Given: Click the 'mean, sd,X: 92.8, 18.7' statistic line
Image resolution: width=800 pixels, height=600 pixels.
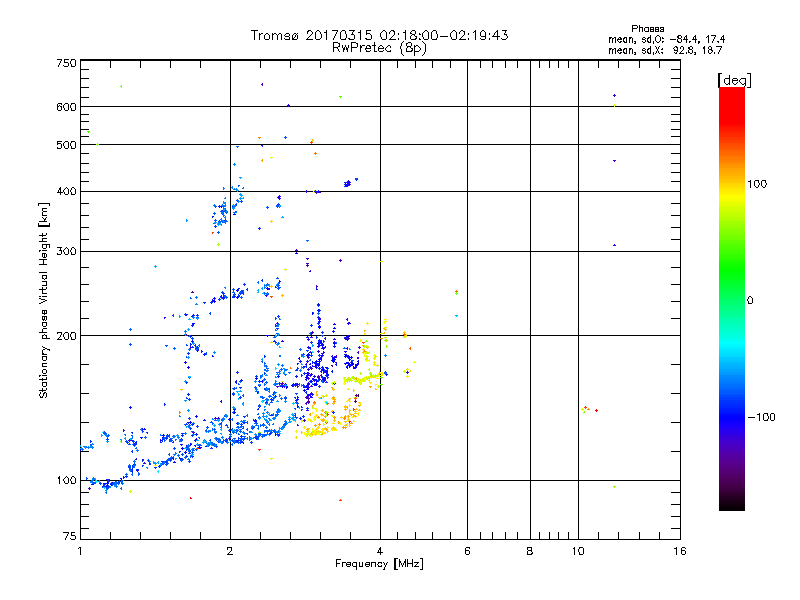Looking at the screenshot, I should point(665,50).
